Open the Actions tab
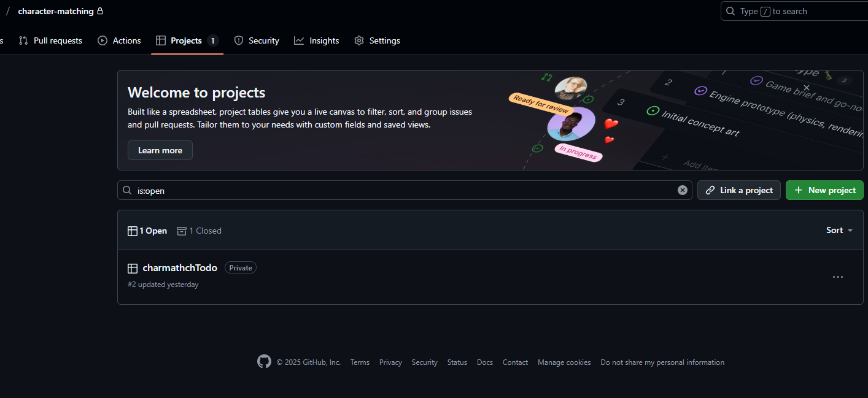 119,40
